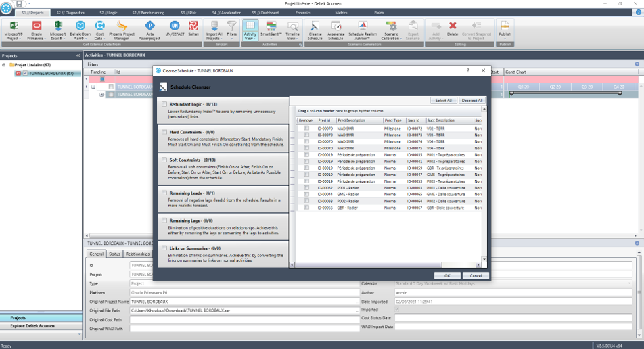The width and height of the screenshot is (644, 349).
Task: Collapse Projet Linéaire tree node
Action: tap(3, 65)
